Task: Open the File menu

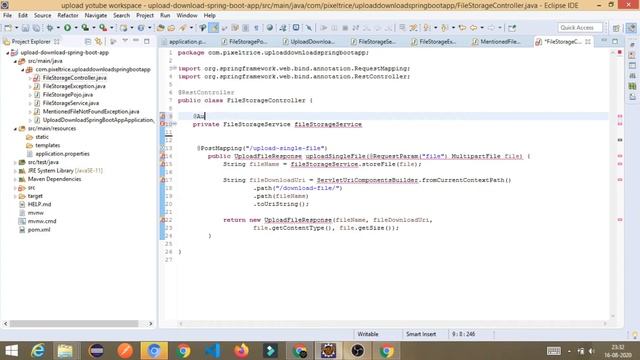Action: pyautogui.click(x=7, y=15)
